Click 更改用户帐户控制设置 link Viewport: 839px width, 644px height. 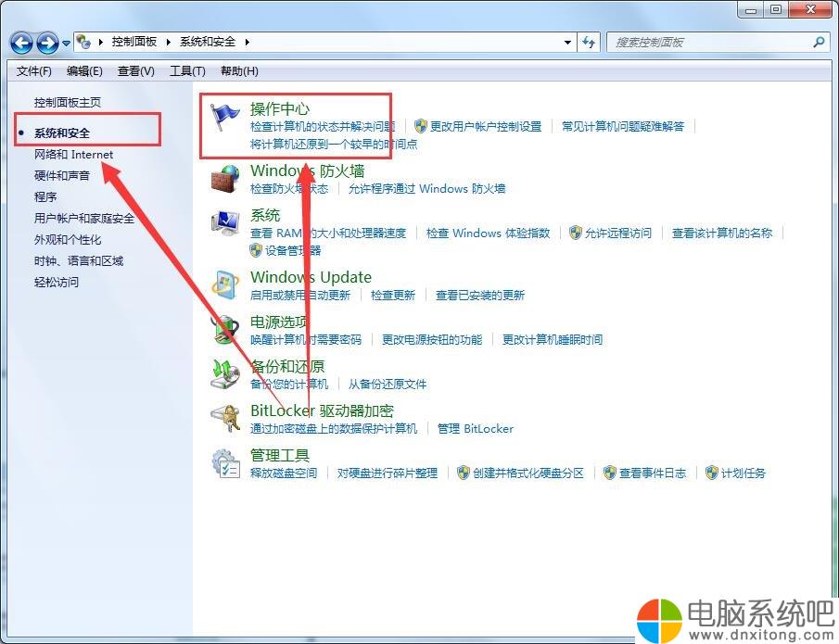click(x=485, y=127)
